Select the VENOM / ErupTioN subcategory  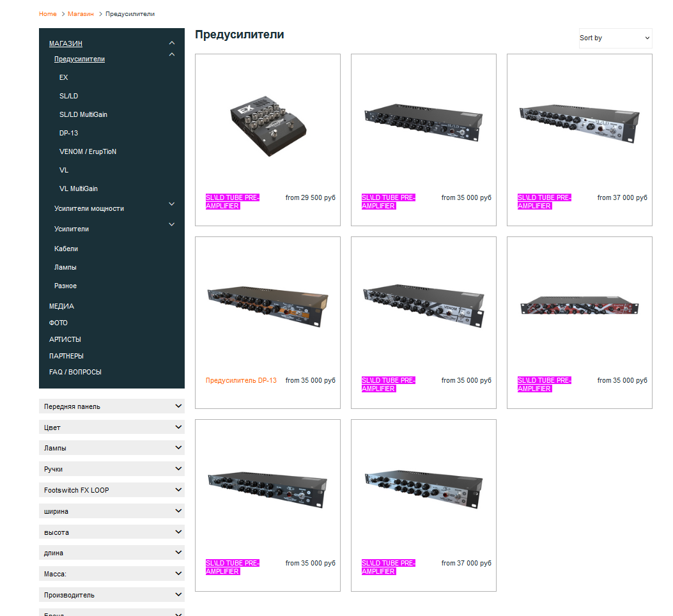[88, 151]
